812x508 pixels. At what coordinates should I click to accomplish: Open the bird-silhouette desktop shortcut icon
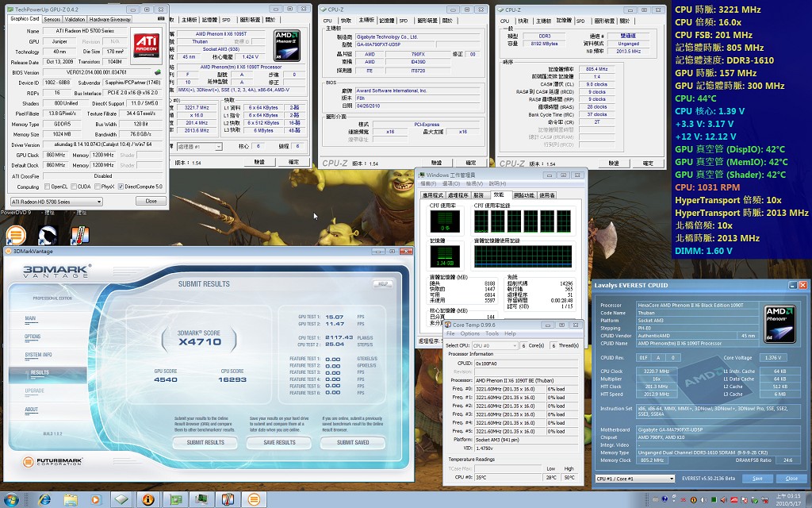(x=48, y=235)
